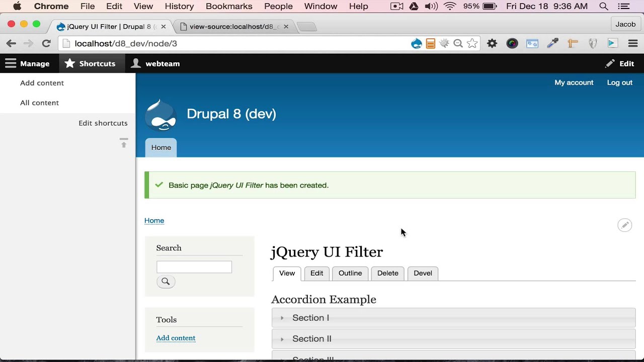Viewport: 644px width, 362px height.
Task: Click the gray shield extension icon
Action: 593,44
